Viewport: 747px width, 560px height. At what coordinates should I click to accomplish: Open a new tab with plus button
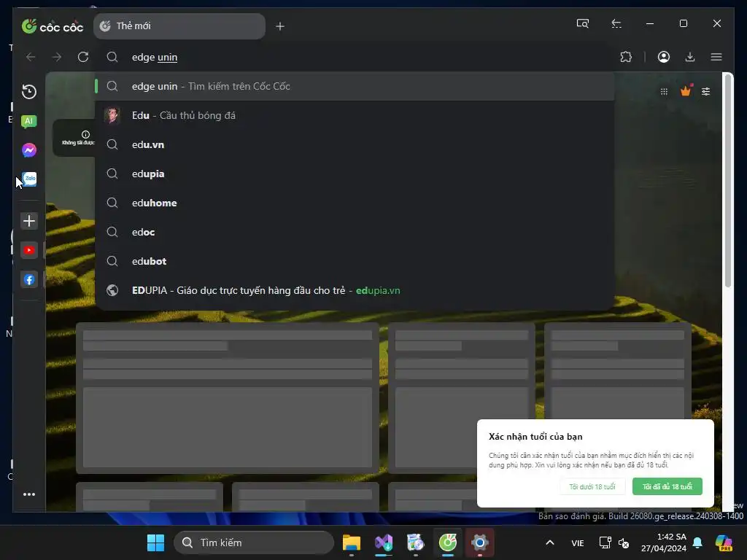pyautogui.click(x=280, y=27)
